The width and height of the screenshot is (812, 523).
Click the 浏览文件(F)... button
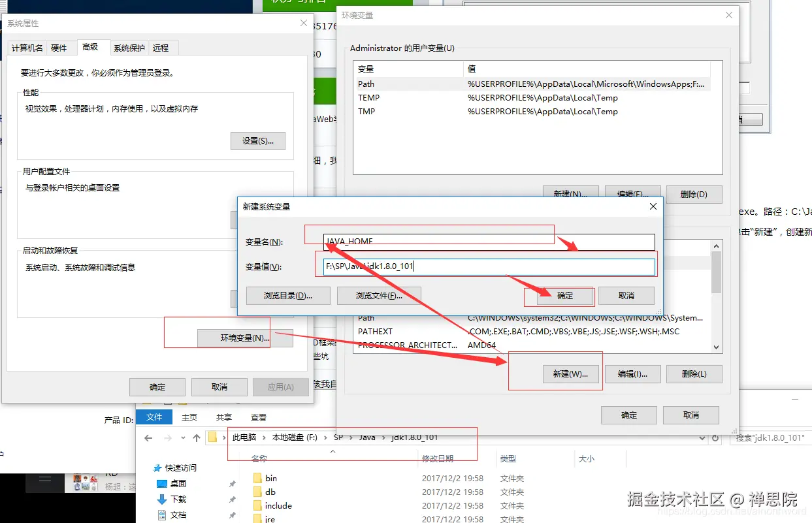379,296
